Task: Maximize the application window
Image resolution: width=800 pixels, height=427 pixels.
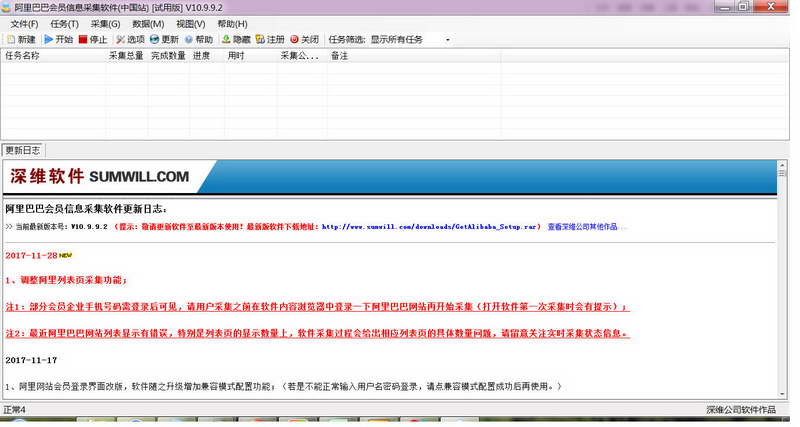Action: [743, 7]
